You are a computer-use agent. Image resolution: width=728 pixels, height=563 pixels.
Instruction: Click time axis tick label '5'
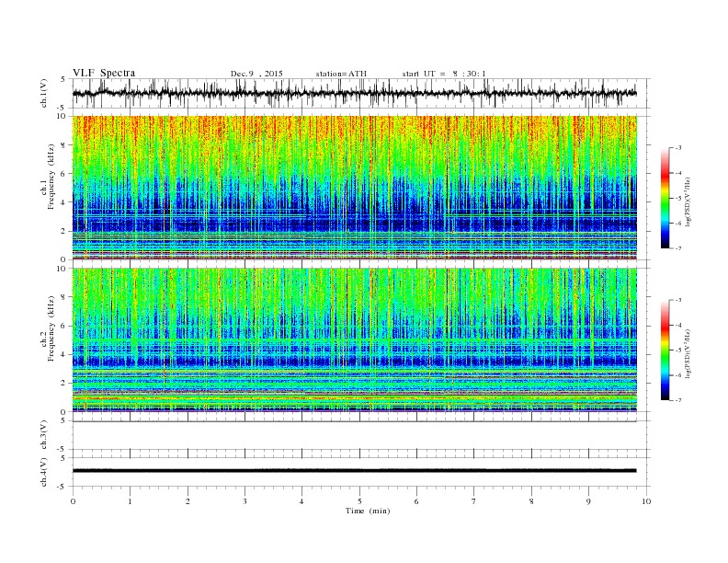[359, 501]
